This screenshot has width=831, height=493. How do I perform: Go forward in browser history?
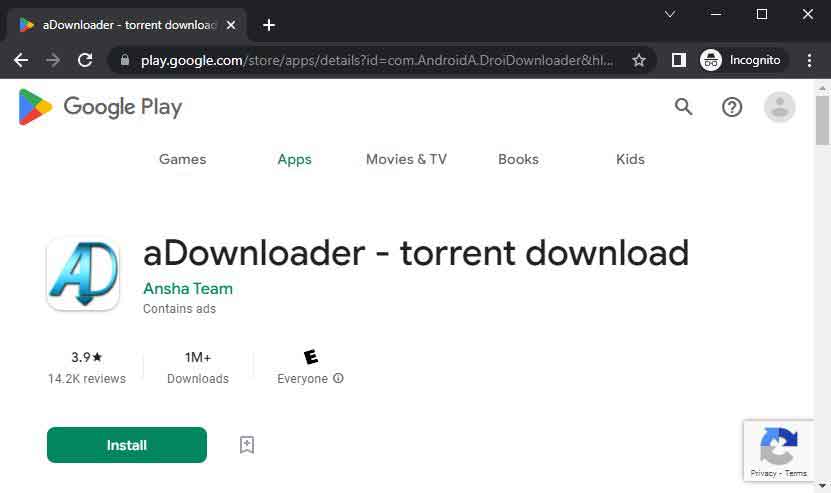53,60
